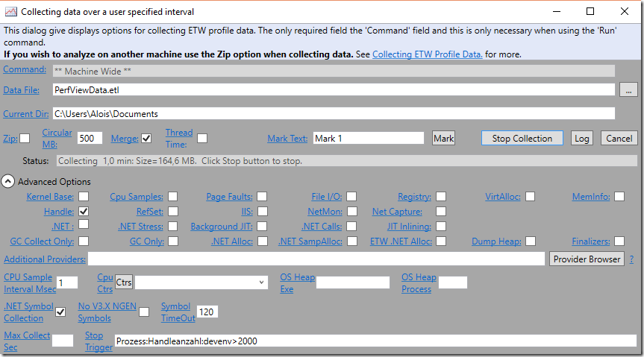Viewport: 644px width, 357px height.
Task: Check the File I/O option
Action: 351,197
